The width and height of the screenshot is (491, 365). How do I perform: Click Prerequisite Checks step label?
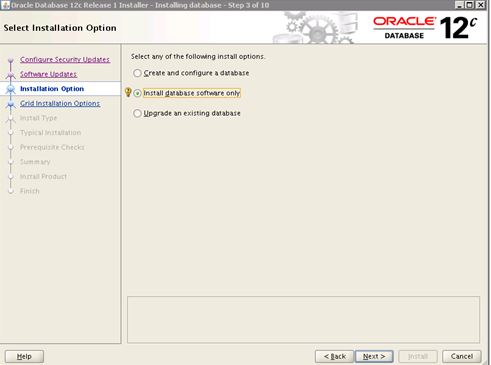(x=52, y=147)
